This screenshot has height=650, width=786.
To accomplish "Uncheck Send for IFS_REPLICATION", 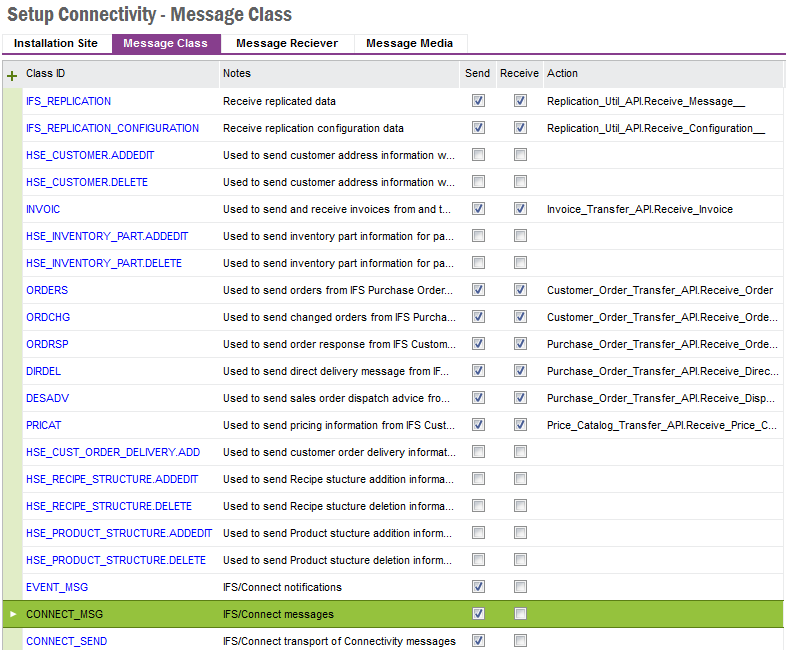I will 478,101.
